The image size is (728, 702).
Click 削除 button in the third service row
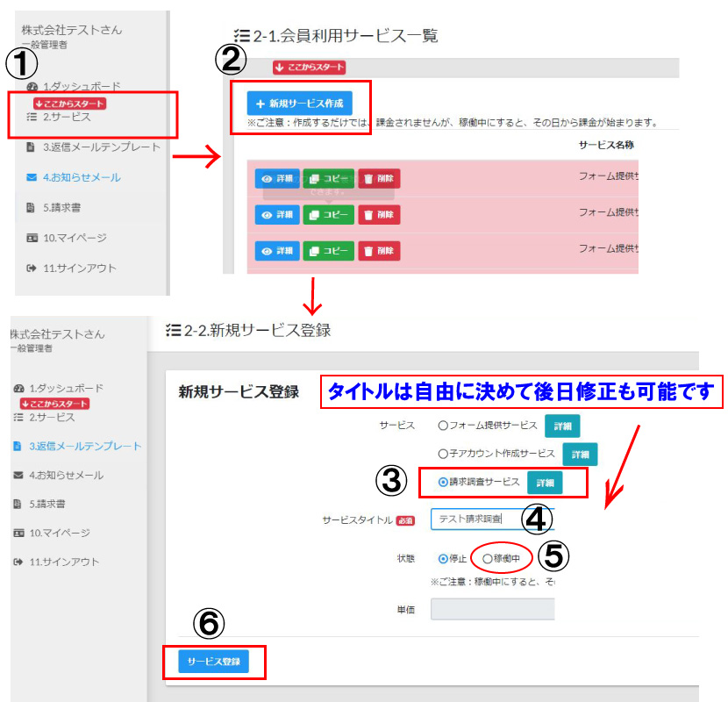click(379, 251)
